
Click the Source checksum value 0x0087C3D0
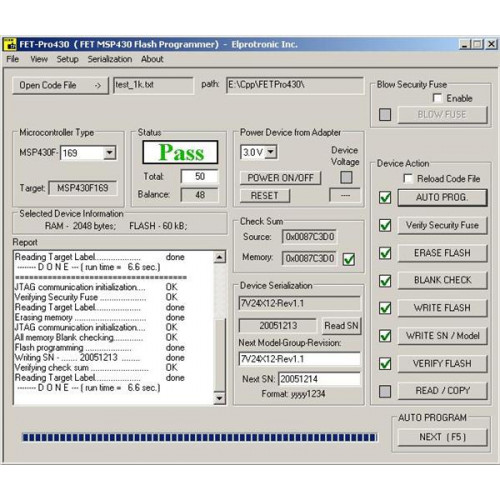coord(309,237)
